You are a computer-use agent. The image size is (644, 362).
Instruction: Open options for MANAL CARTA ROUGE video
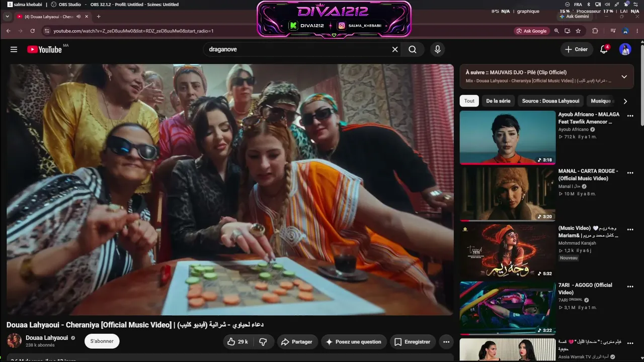[630, 172]
